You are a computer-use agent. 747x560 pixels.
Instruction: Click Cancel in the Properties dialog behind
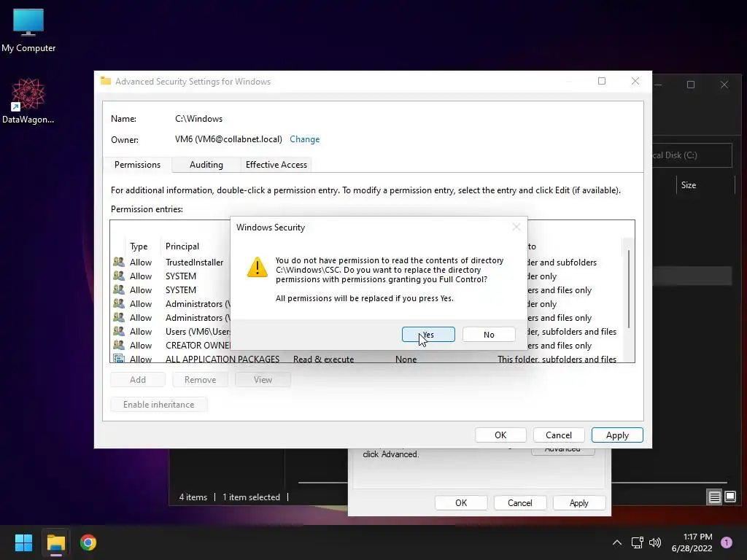pyautogui.click(x=519, y=503)
